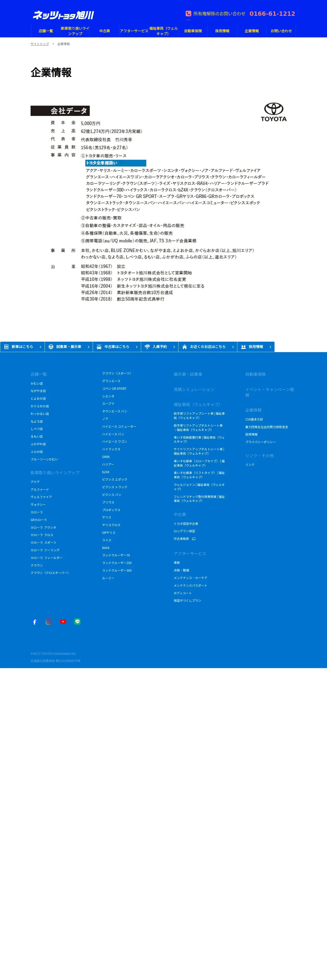Click the chevron arrow on 中古車はこちら button
The height and width of the screenshot is (980, 327).
tap(137, 347)
